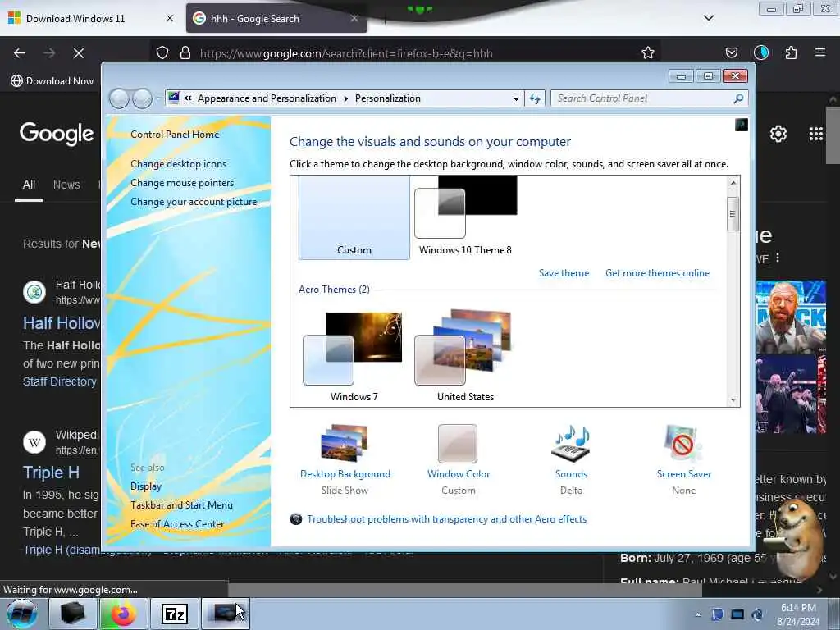Open Firefox from the taskbar
The width and height of the screenshot is (840, 630).
(x=123, y=614)
